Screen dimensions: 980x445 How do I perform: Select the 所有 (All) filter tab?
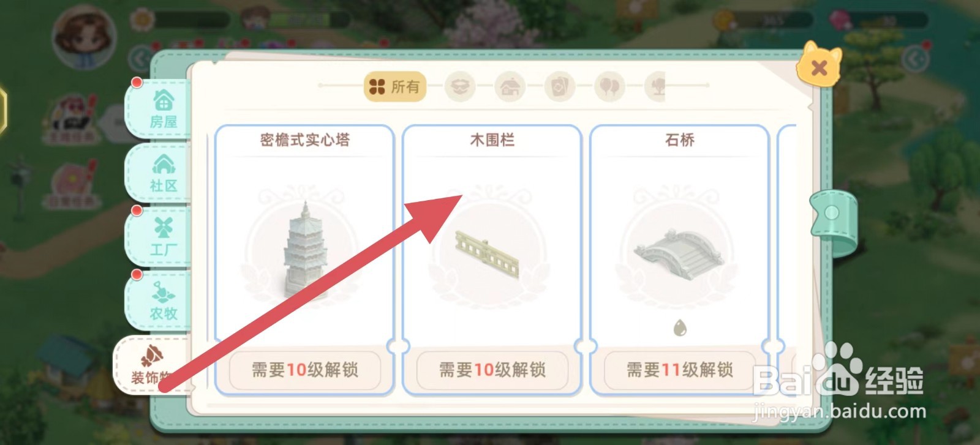click(x=395, y=86)
